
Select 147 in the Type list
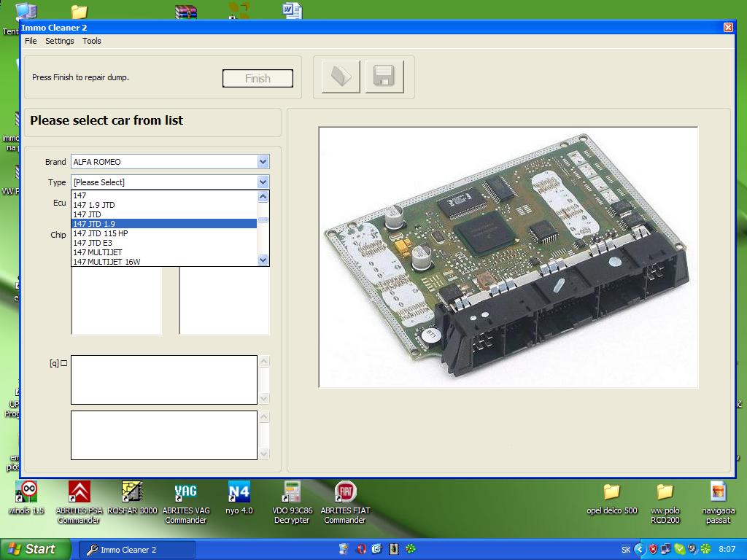pyautogui.click(x=164, y=195)
